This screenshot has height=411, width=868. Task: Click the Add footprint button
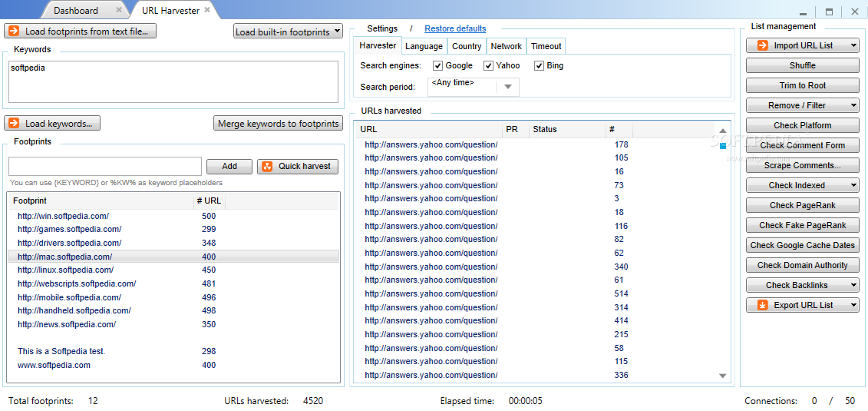point(229,166)
